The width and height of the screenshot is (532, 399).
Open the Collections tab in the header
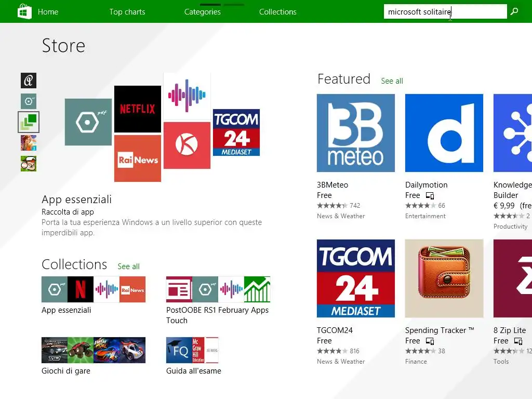278,11
